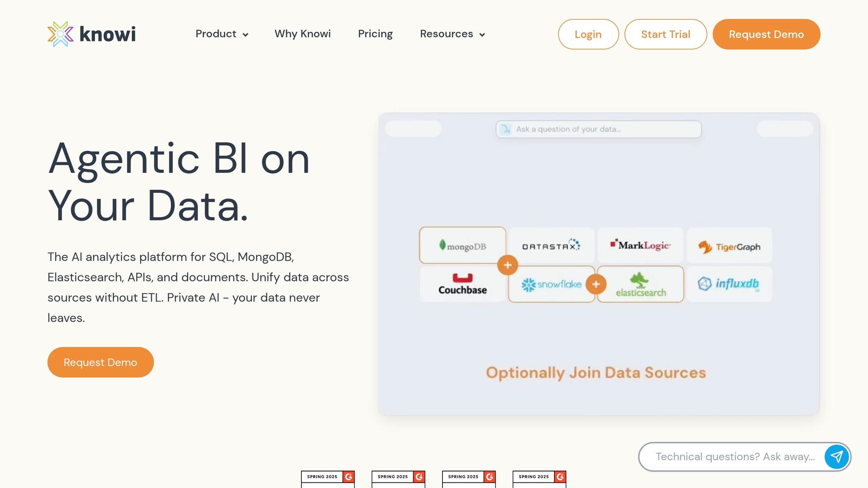Click the MongoDB logo tile

(x=462, y=246)
